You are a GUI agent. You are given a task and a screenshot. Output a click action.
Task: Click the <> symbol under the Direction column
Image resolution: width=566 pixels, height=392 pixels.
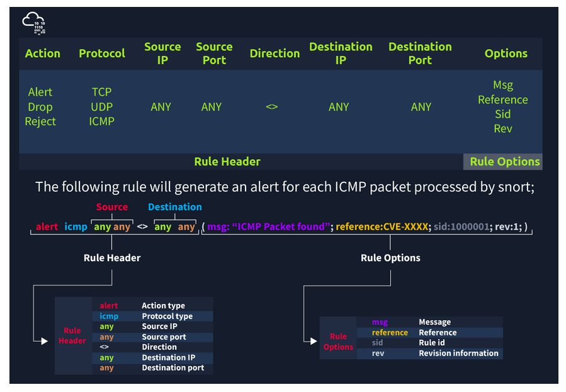coord(271,107)
